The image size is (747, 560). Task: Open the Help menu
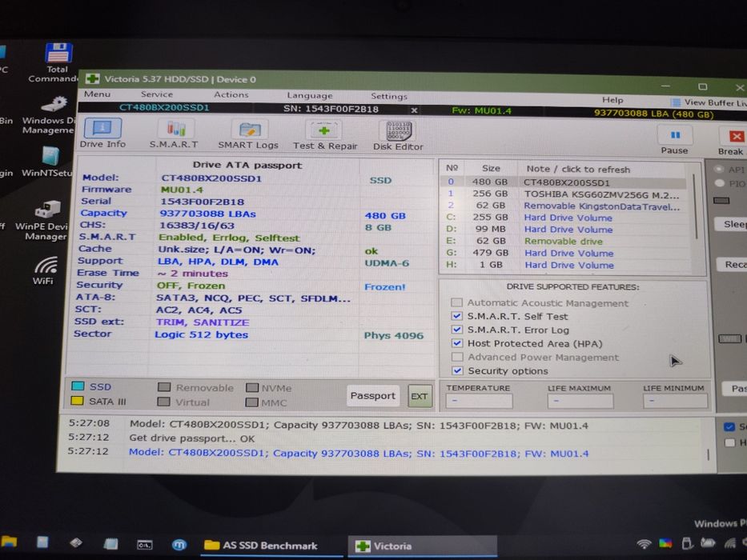click(x=612, y=100)
